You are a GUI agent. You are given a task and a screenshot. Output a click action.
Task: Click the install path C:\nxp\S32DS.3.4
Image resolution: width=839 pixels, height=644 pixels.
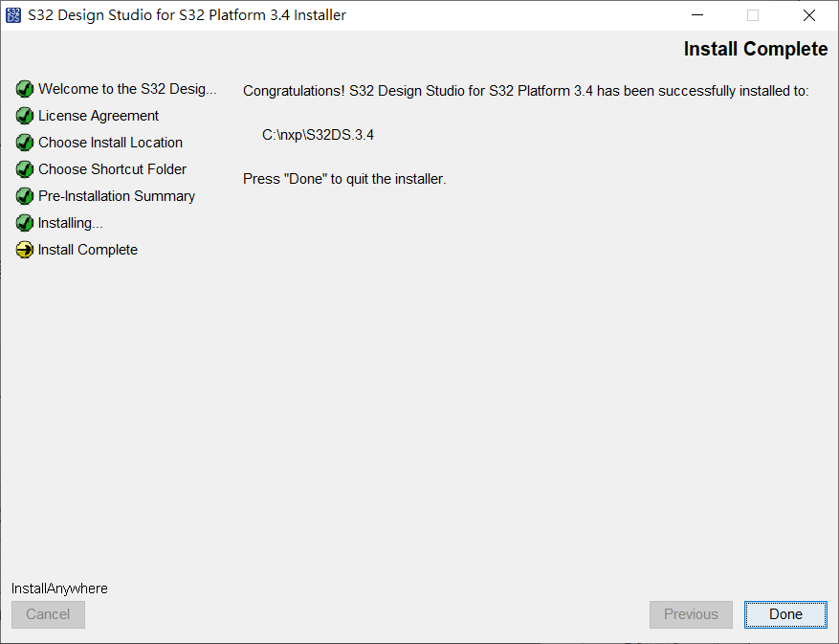(x=318, y=135)
